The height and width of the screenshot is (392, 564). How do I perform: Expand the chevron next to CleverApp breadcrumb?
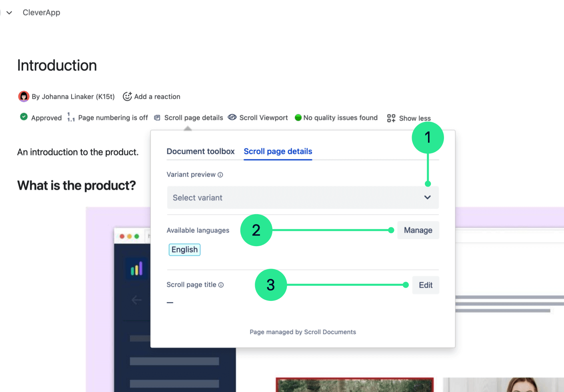(9, 12)
